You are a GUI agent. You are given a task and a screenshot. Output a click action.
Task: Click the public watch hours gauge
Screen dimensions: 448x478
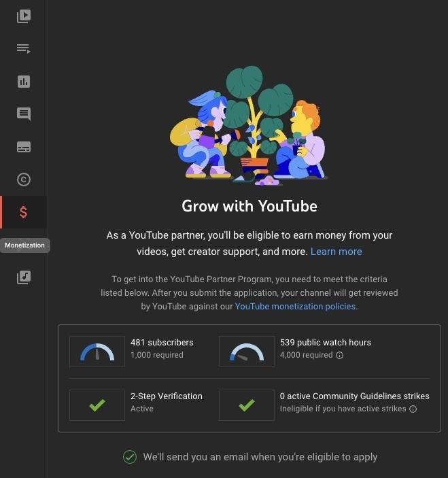[x=247, y=352]
